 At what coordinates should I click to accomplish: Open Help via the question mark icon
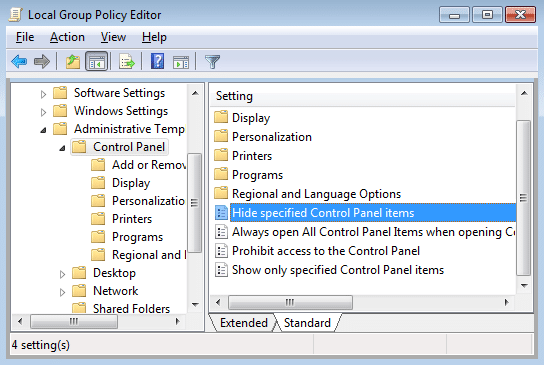[157, 61]
